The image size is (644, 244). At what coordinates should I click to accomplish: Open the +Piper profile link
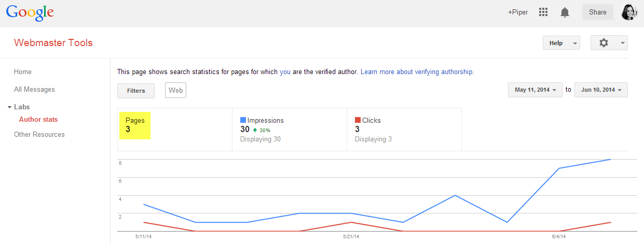click(x=518, y=12)
